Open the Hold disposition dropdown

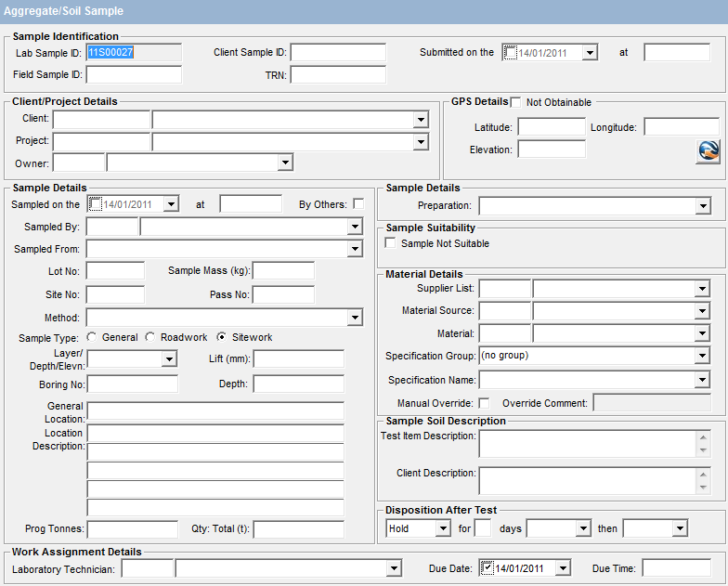click(443, 528)
